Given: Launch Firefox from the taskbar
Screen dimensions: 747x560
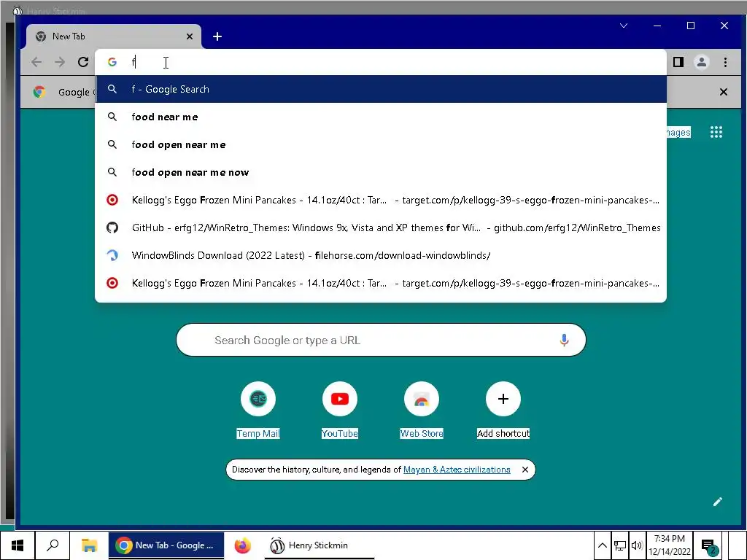Looking at the screenshot, I should click(242, 545).
